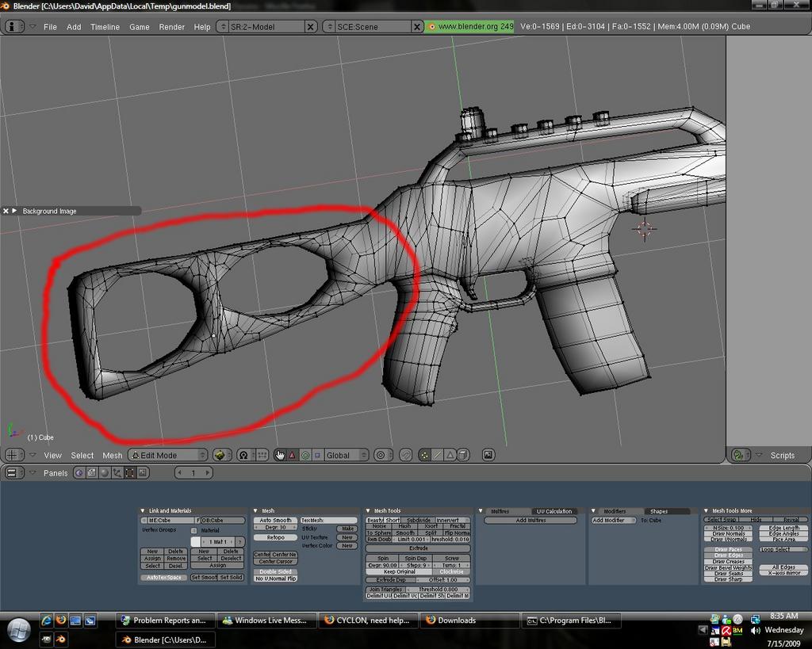Click Add Multires button

530,520
